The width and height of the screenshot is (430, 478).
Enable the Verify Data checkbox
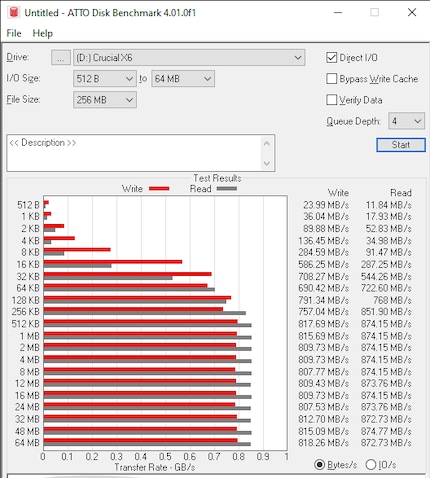click(332, 100)
